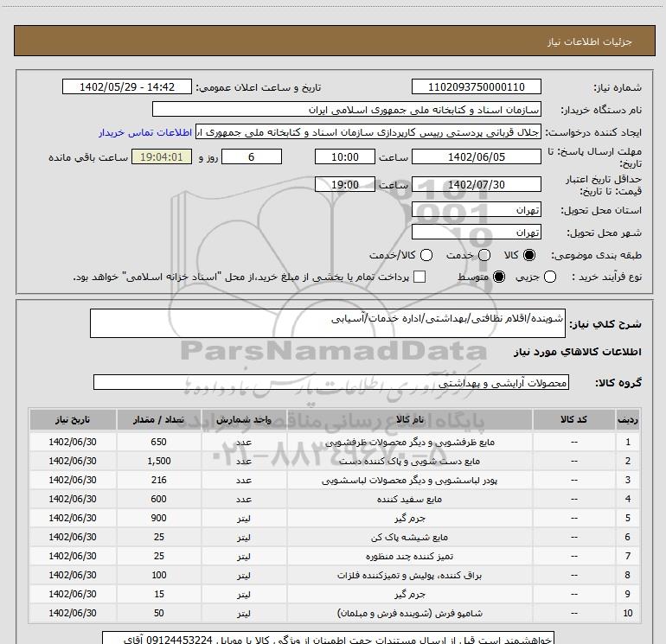Click the quantity cell 50
666x644 pixels.
pos(159,613)
